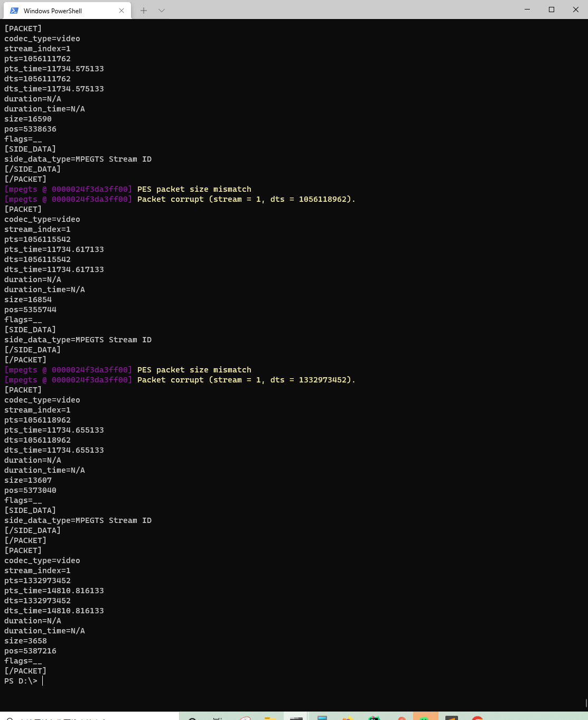Click the orange-highlighted taskbar app icon
Screen dimensions: 588x720
point(425,718)
